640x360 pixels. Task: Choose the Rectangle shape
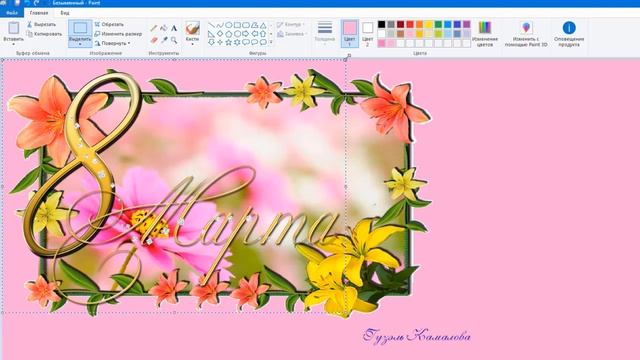[x=237, y=25]
